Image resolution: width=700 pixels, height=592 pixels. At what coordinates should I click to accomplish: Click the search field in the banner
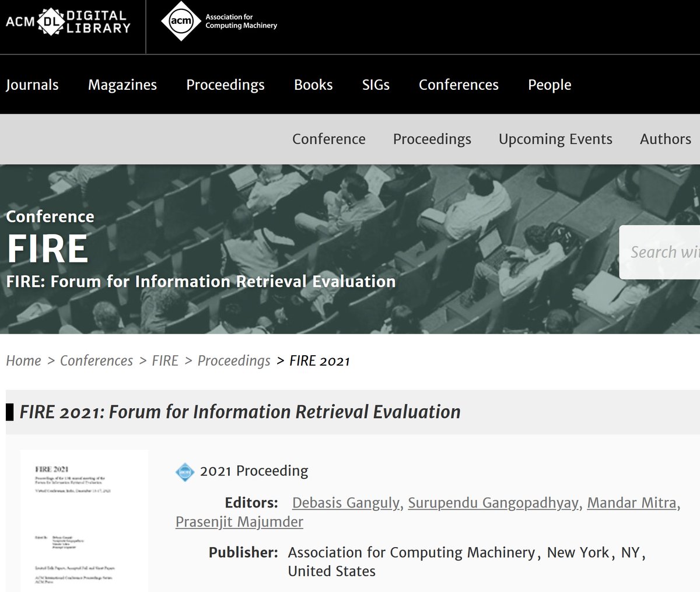point(660,252)
